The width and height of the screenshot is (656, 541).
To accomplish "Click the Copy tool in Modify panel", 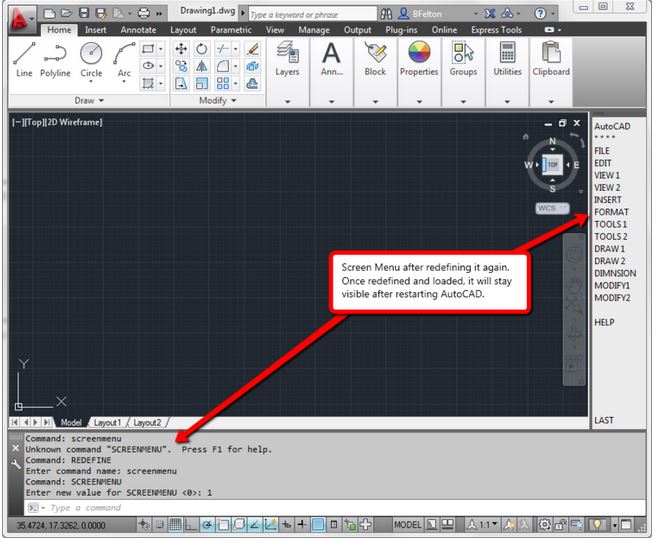I will (x=181, y=66).
